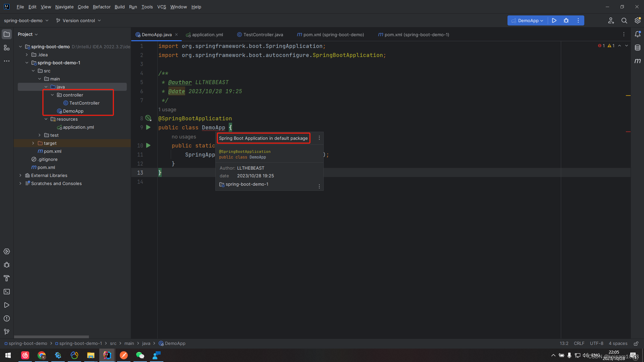The image size is (644, 362).
Task: Open Windows Start menu
Action: tap(8, 355)
